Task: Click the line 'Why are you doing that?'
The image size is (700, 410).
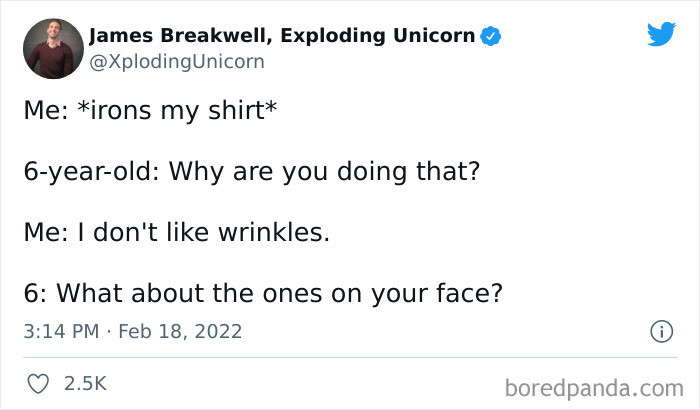Action: [x=324, y=172]
